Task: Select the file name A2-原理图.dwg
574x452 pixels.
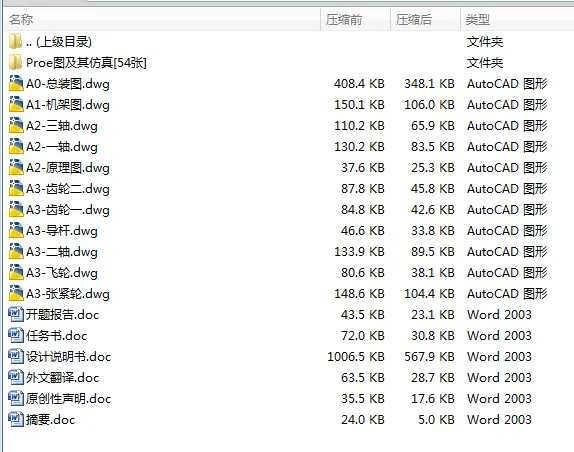Action: pyautogui.click(x=68, y=168)
